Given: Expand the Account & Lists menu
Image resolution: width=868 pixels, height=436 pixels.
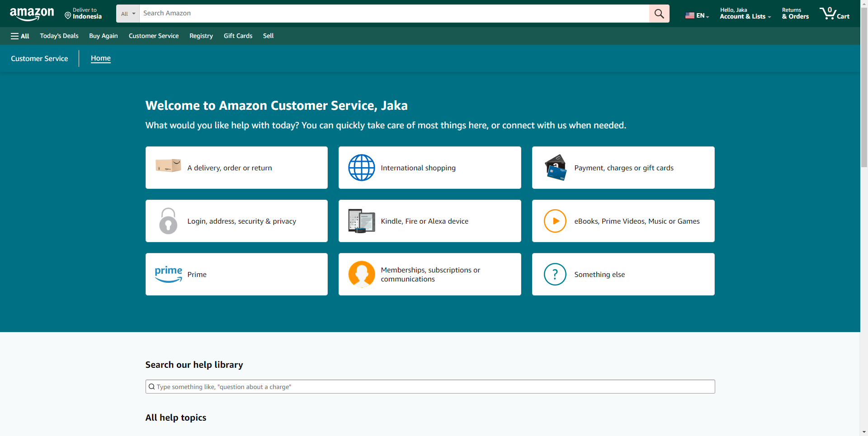Looking at the screenshot, I should click(x=745, y=14).
